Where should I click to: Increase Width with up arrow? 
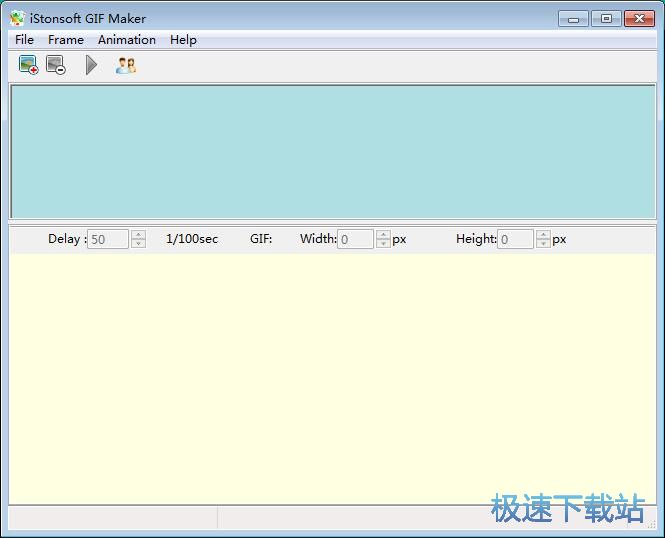click(x=383, y=234)
